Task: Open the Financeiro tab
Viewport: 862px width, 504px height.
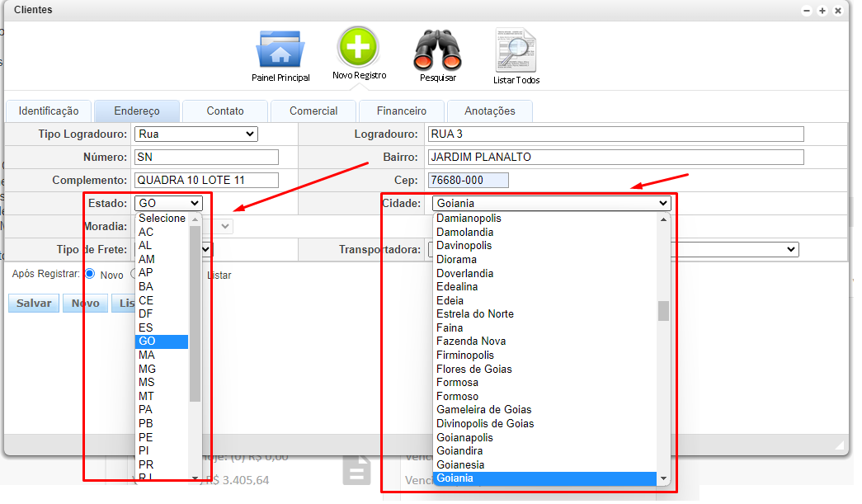Action: point(401,111)
